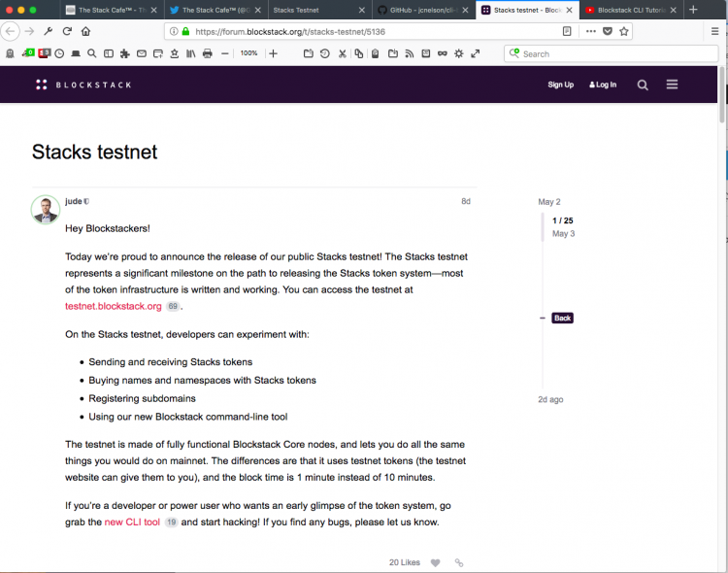Screen dimensions: 728x573
Task: Open the Firefox hamburger menu
Action: point(715,32)
